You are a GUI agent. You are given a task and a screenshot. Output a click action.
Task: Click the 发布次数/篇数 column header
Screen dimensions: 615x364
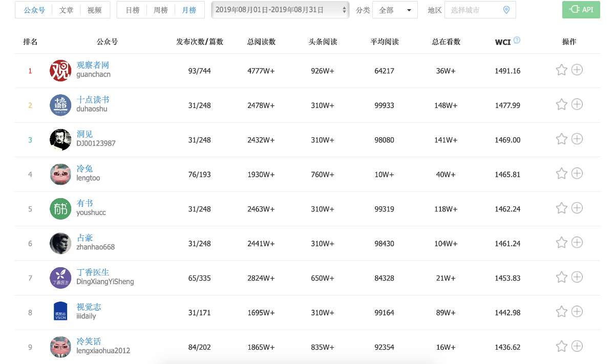(200, 42)
